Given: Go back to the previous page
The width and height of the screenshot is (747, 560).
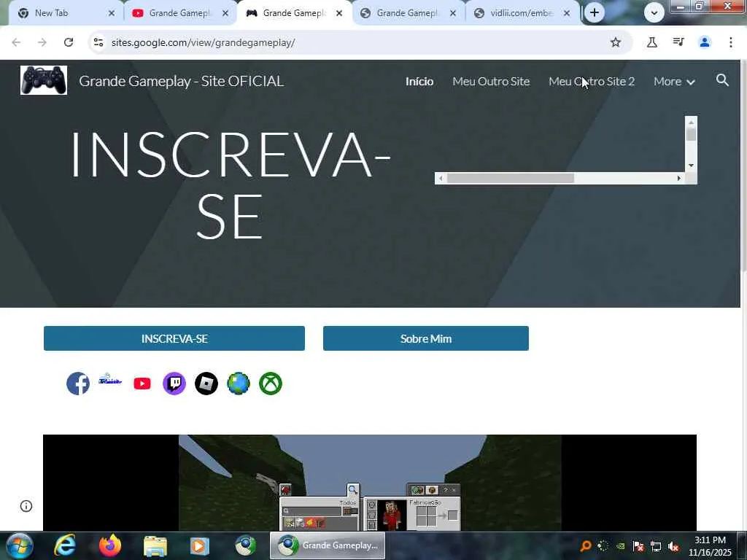Looking at the screenshot, I should click(x=16, y=42).
